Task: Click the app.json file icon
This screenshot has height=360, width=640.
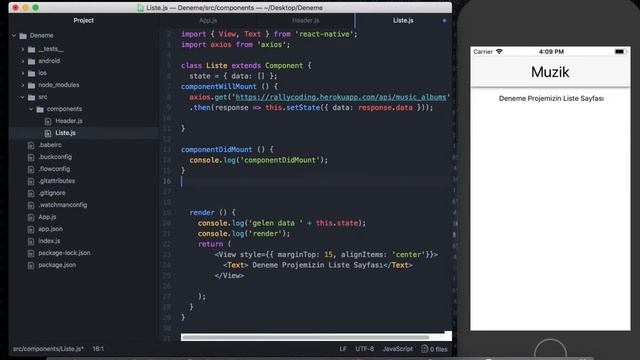Action: 31,229
